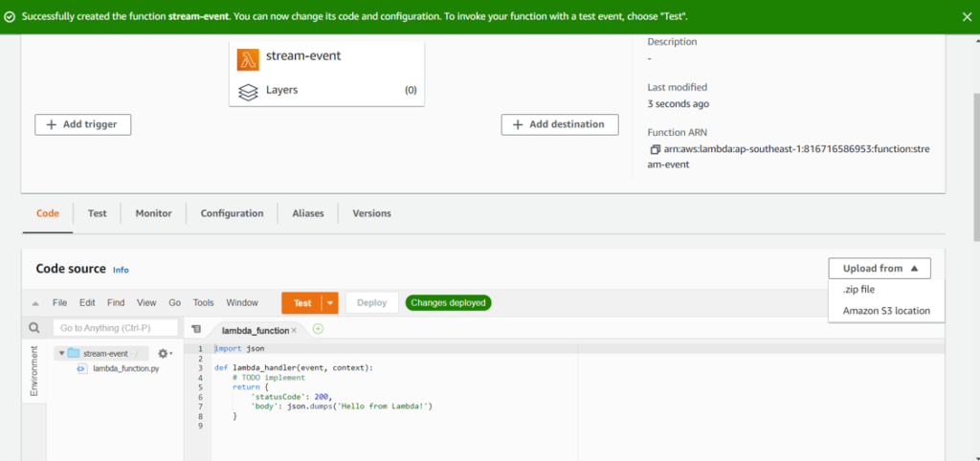The image size is (980, 461).
Task: Click the Add destination button
Action: (x=559, y=124)
